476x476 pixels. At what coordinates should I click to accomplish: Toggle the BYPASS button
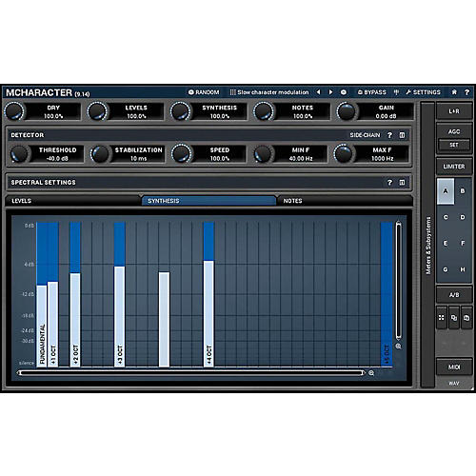(x=372, y=92)
